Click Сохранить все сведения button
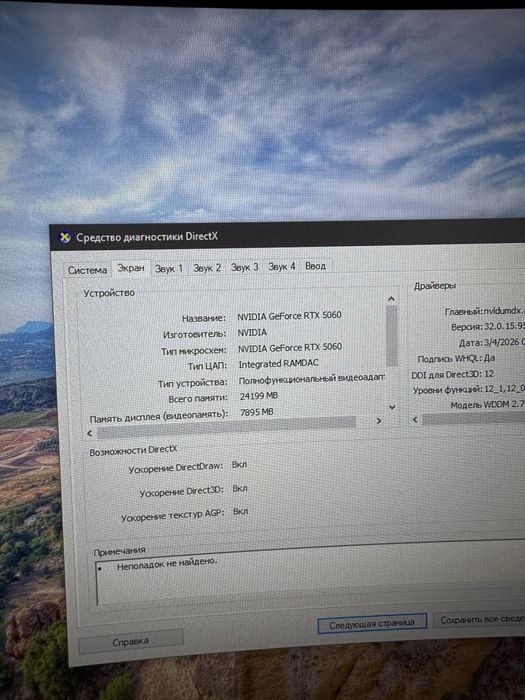Screen dimensions: 525x700 coord(480,620)
